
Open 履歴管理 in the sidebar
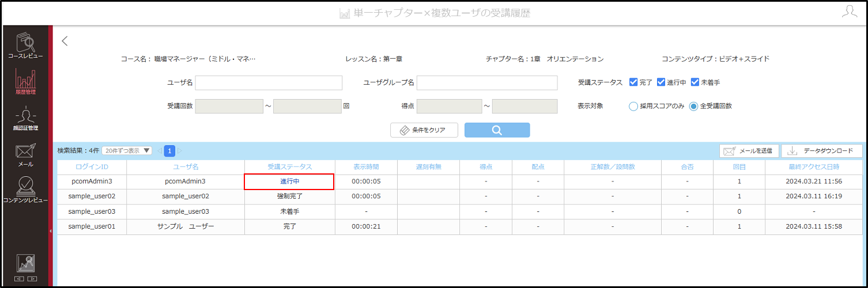[x=25, y=82]
